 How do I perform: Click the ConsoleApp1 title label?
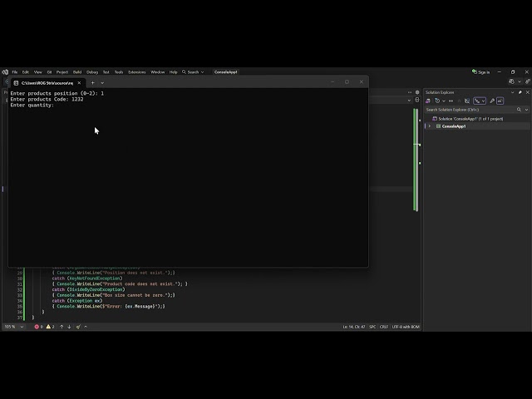pyautogui.click(x=225, y=72)
